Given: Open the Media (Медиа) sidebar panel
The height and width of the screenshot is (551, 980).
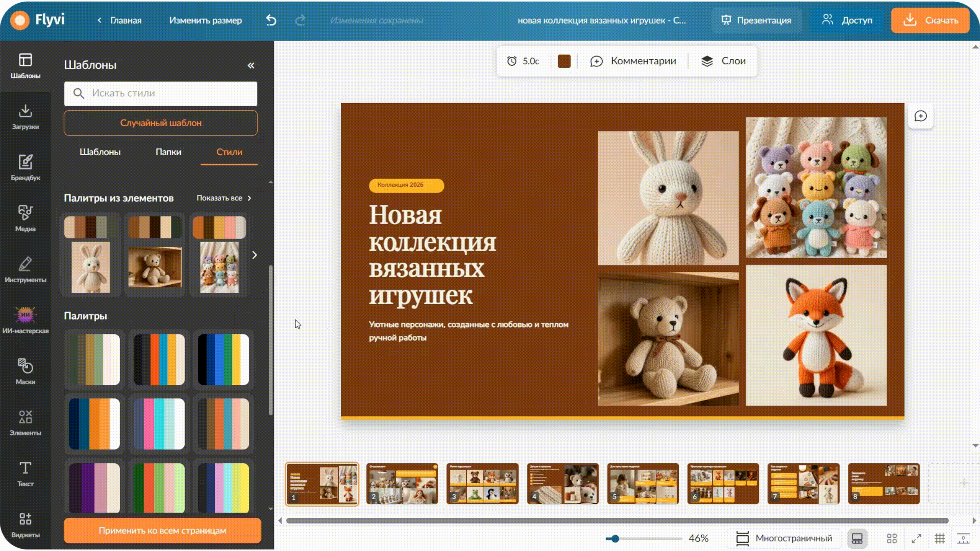Looking at the screenshot, I should 25,218.
